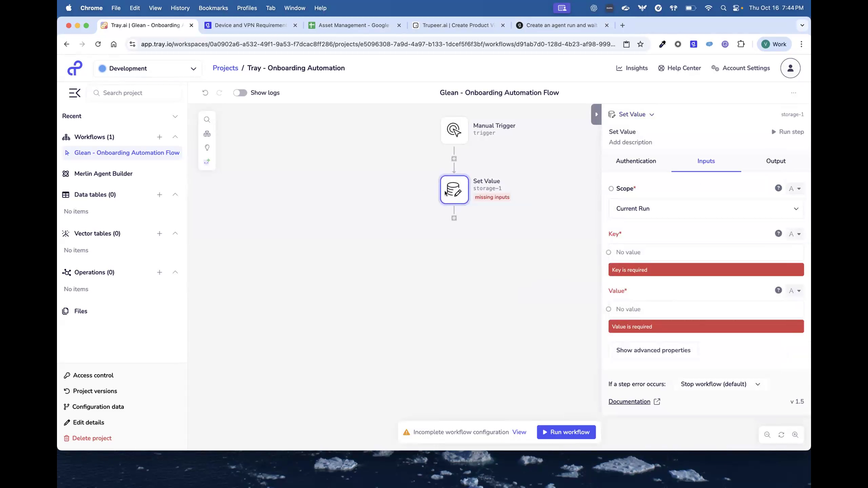Zoom out using the magnifier minus icon
868x488 pixels.
click(x=767, y=435)
